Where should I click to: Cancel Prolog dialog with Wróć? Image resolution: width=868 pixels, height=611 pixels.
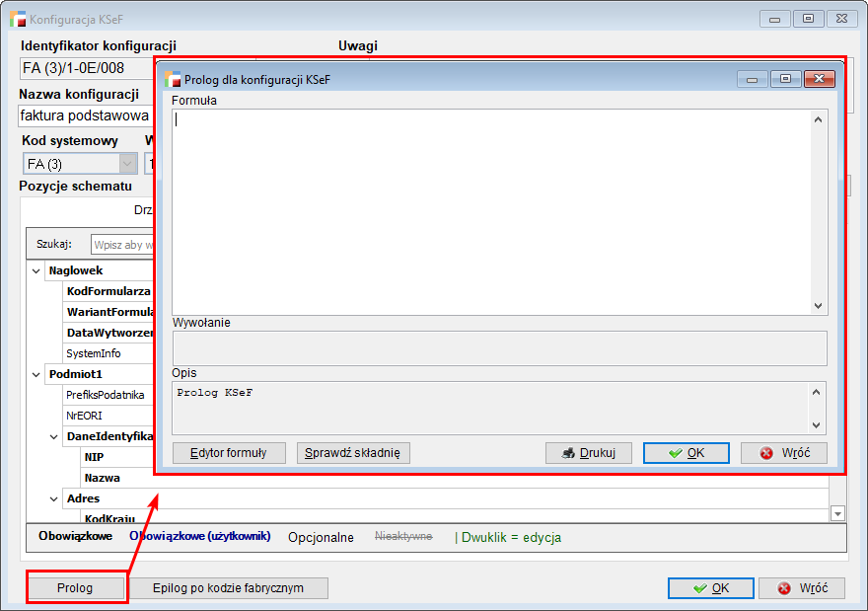click(783, 453)
